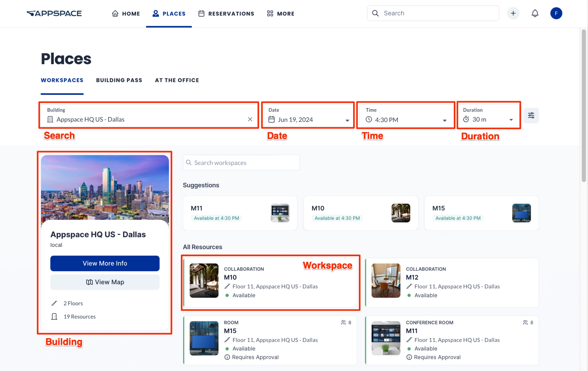
Task: Open user profile avatar F
Action: (556, 13)
